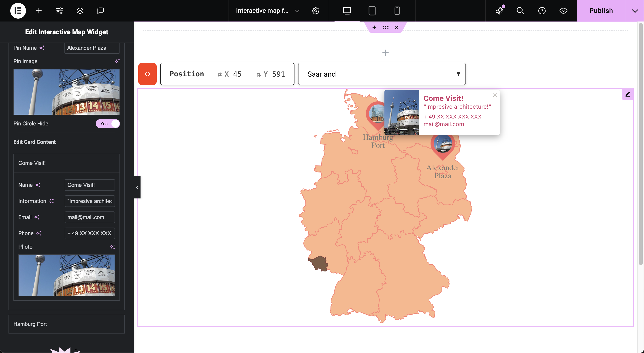Image resolution: width=644 pixels, height=353 pixels.
Task: Click the Email input field
Action: (90, 217)
